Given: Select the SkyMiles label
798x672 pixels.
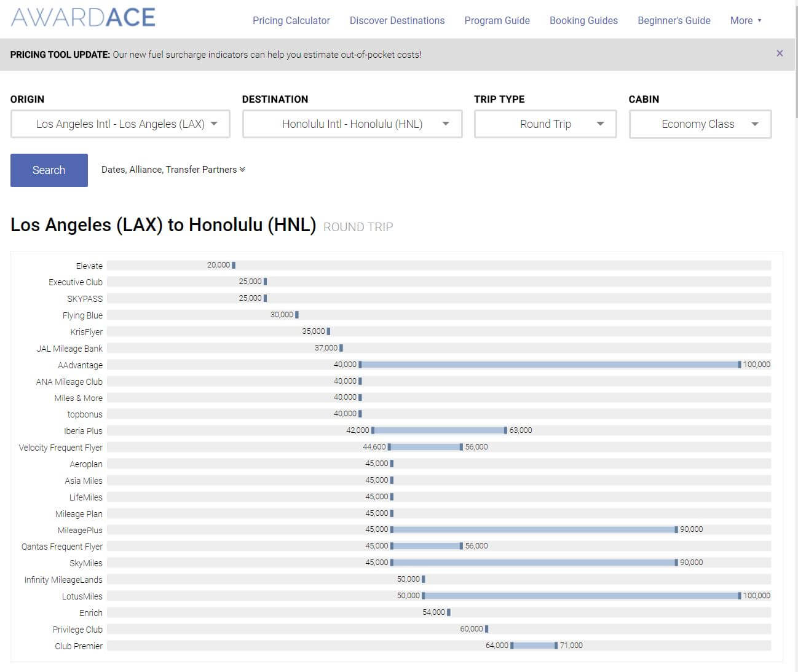Looking at the screenshot, I should [86, 564].
